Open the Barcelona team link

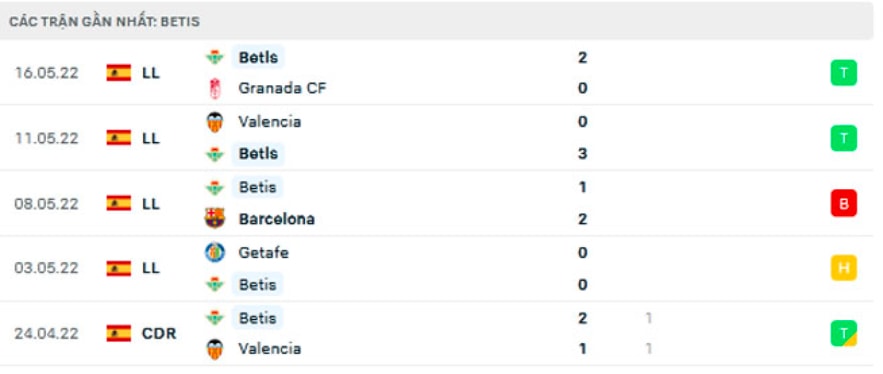277,219
